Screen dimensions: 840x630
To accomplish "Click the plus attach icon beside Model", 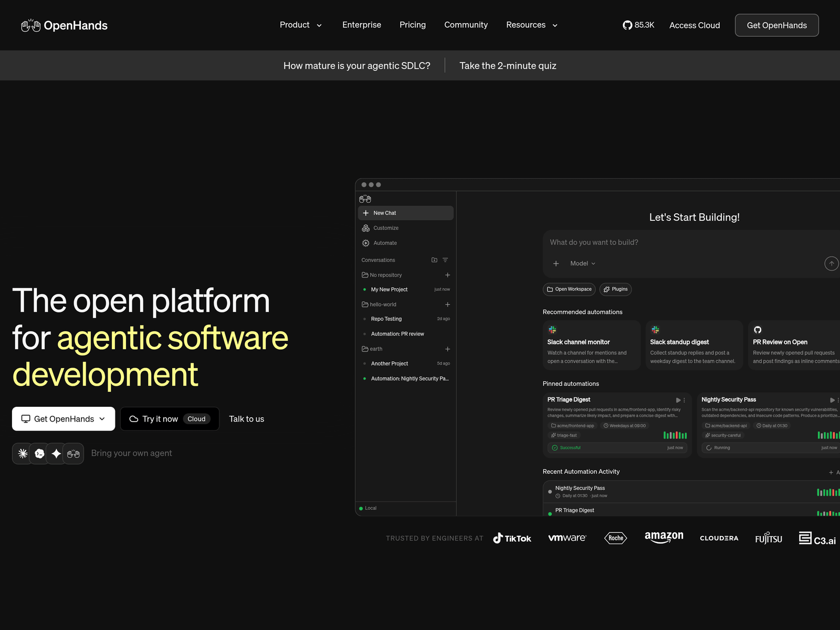I will (x=556, y=264).
